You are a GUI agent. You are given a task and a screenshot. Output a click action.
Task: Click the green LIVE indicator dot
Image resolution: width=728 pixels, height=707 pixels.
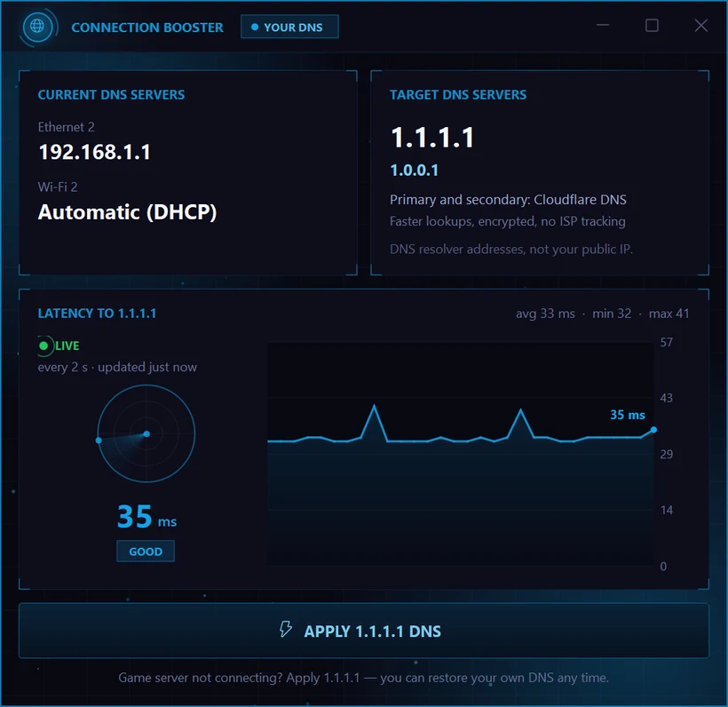pyautogui.click(x=44, y=346)
